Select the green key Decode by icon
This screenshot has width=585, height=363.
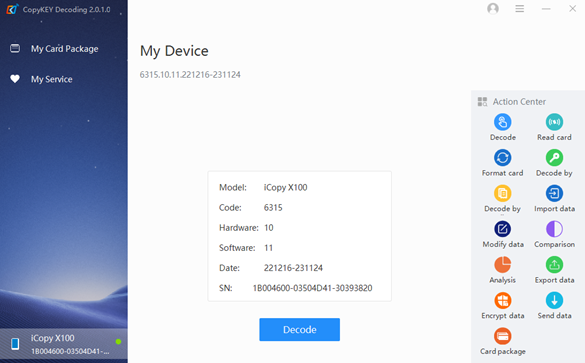[x=554, y=158]
